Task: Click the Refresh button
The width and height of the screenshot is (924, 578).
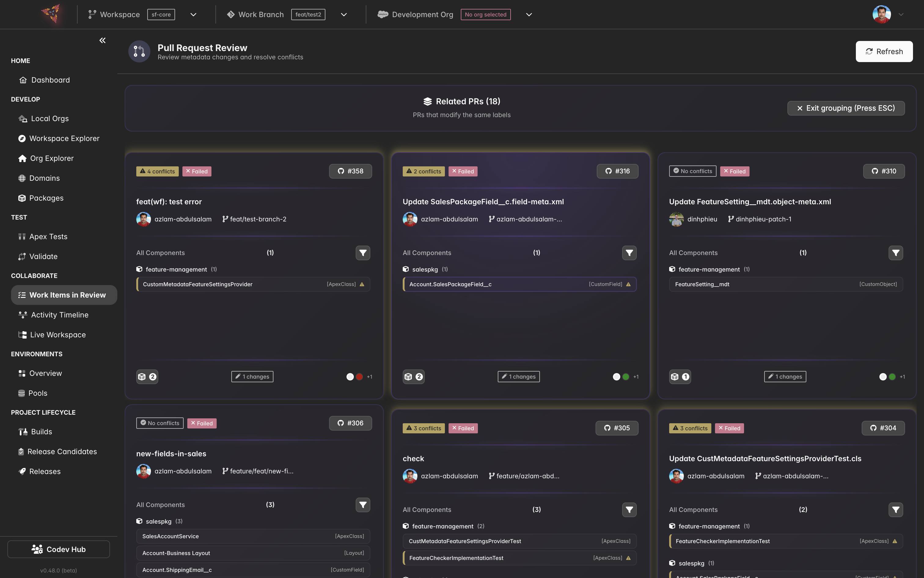Action: coord(884,51)
